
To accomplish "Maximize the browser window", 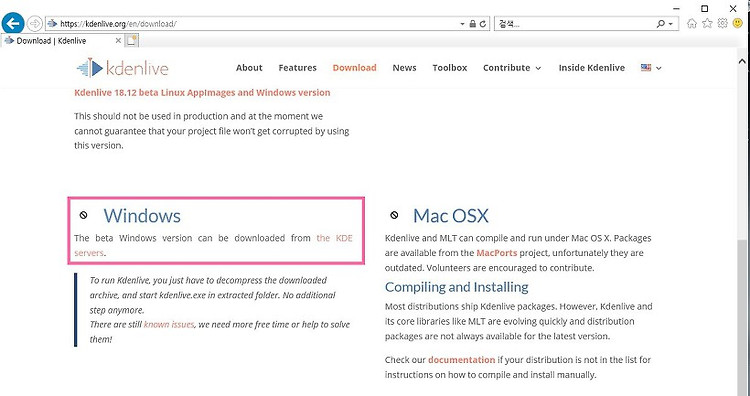I will pos(704,9).
